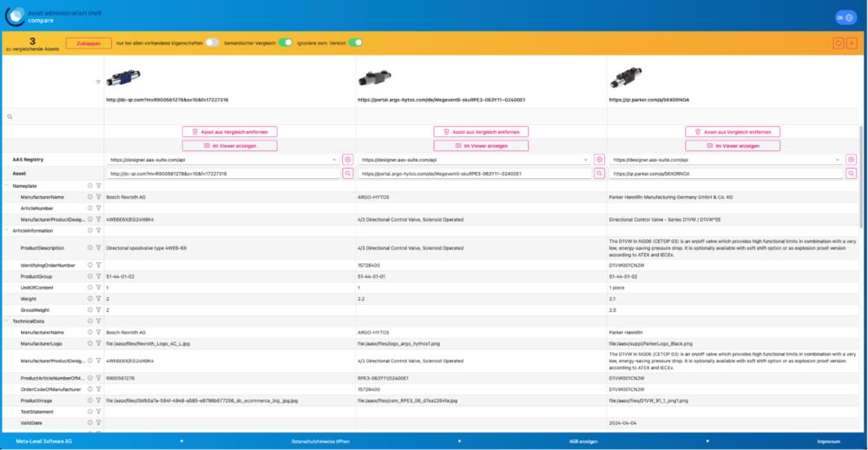Click the filter icon on the ProductImage row
This screenshot has width=868, height=450.
tap(98, 400)
